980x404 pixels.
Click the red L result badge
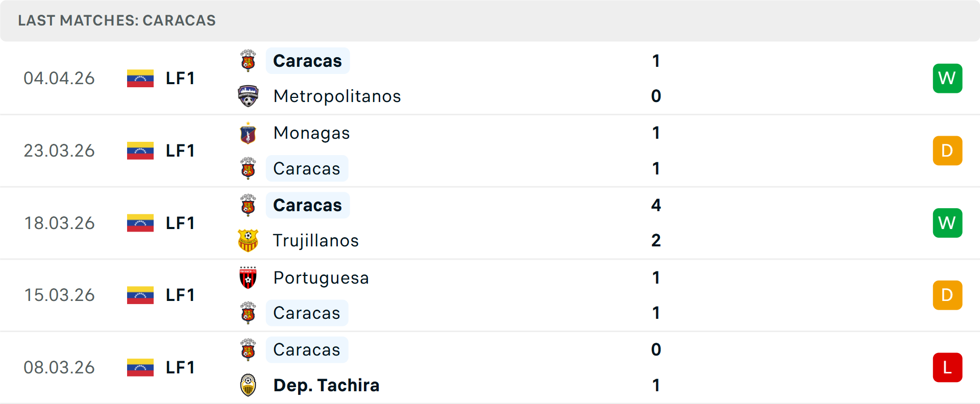[947, 367]
